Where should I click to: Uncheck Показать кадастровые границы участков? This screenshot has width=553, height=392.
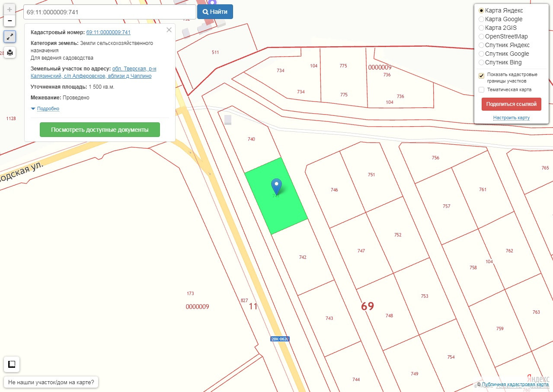(481, 76)
